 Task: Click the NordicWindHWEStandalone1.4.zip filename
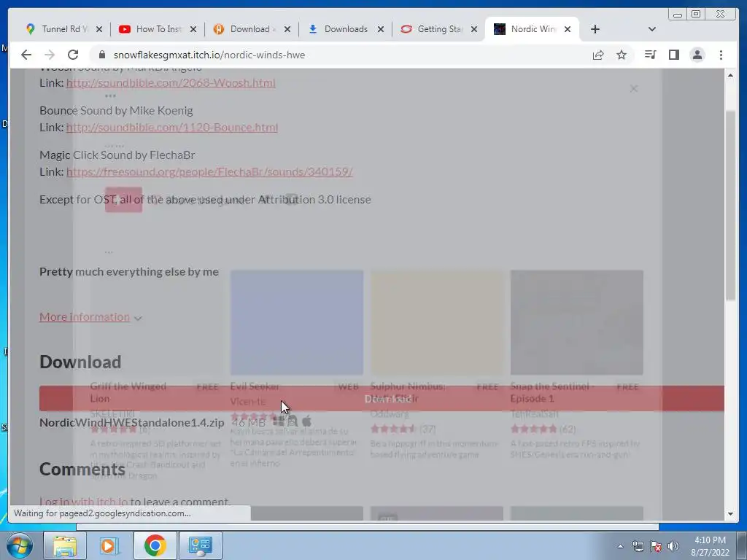click(132, 422)
